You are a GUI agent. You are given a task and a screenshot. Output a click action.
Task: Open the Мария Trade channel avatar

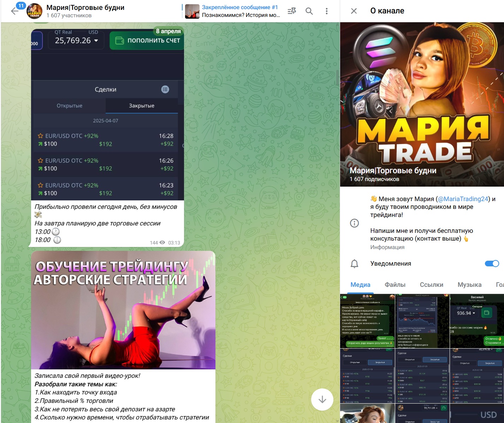pyautogui.click(x=35, y=11)
